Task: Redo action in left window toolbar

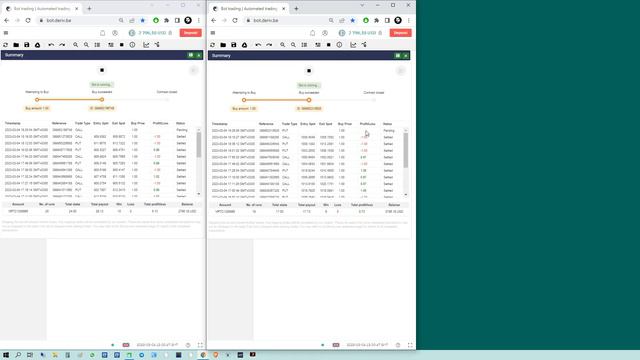Action: pyautogui.click(x=62, y=45)
